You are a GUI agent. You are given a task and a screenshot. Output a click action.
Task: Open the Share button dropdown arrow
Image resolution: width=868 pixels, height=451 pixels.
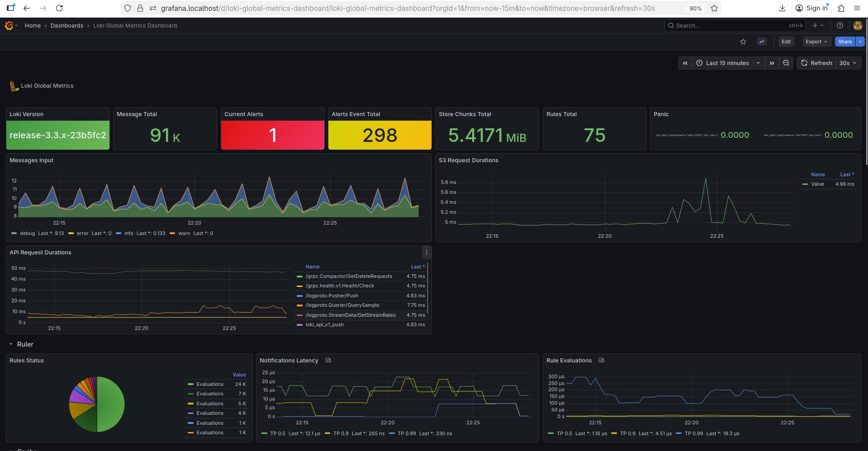point(860,42)
